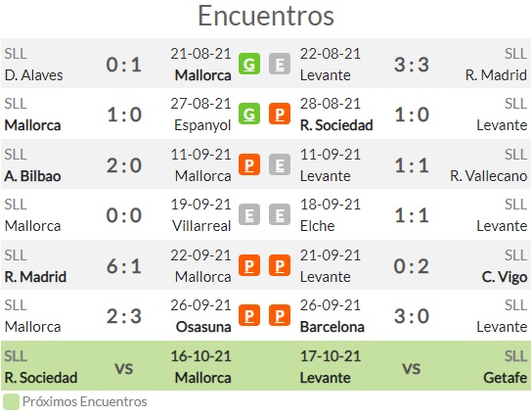Click orange P badge for Levante-C. Vigo match
This screenshot has width=532, height=415.
[280, 265]
